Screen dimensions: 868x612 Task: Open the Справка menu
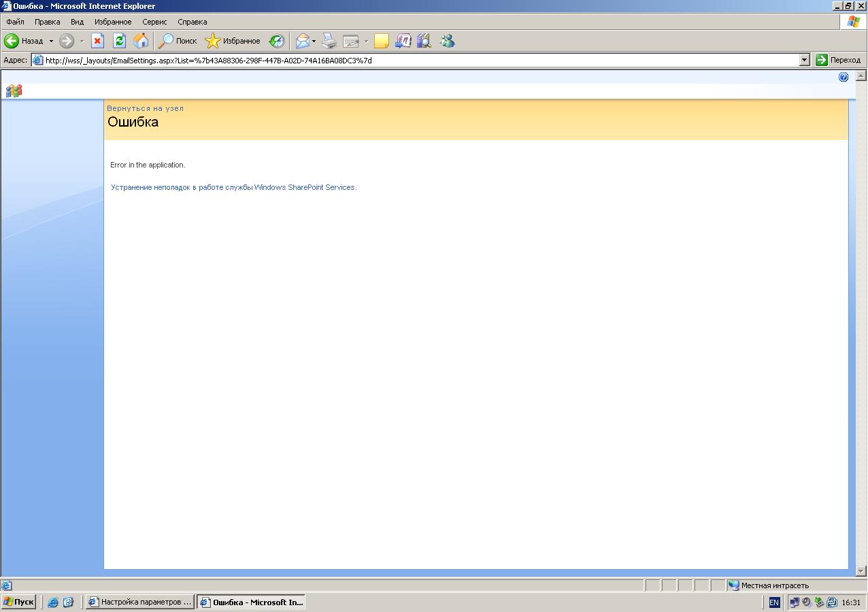192,22
